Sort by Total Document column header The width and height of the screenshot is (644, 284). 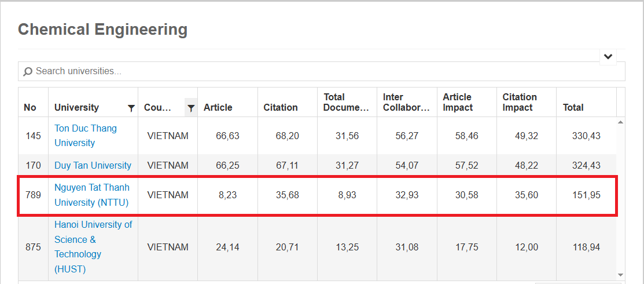pyautogui.click(x=346, y=103)
